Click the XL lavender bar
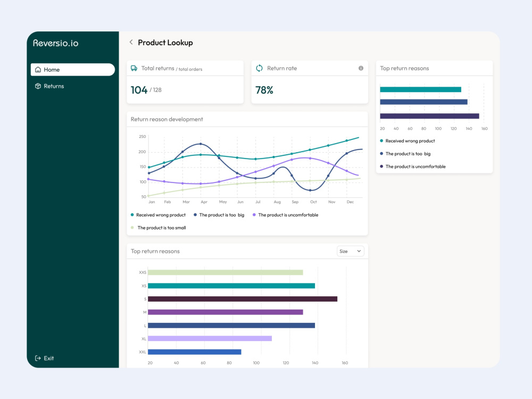The image size is (532, 399). (210, 338)
